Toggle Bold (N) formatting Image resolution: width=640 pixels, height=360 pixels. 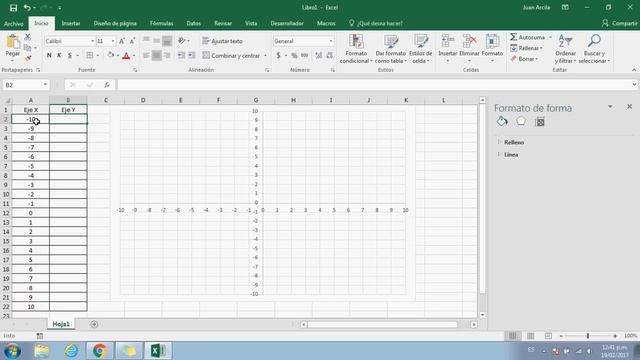click(49, 55)
